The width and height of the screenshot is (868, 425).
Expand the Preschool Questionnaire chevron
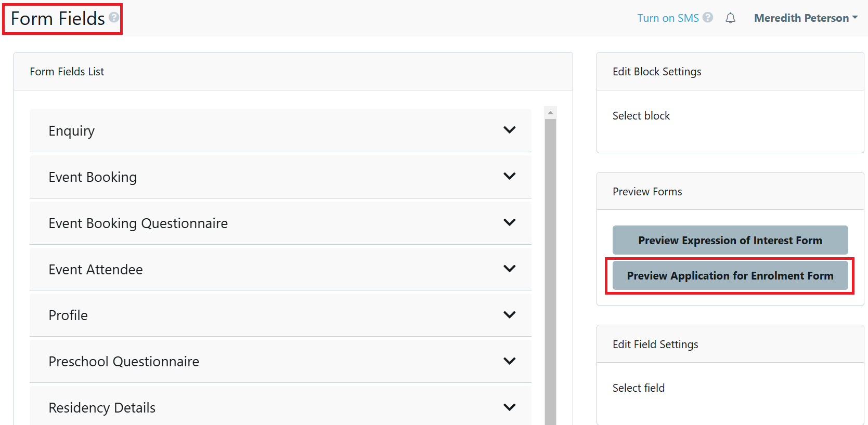click(x=509, y=361)
